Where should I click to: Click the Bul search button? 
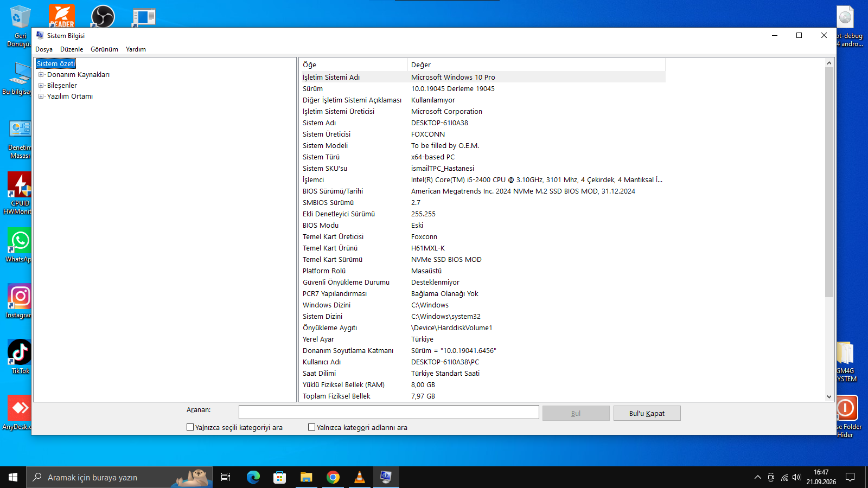pos(576,413)
